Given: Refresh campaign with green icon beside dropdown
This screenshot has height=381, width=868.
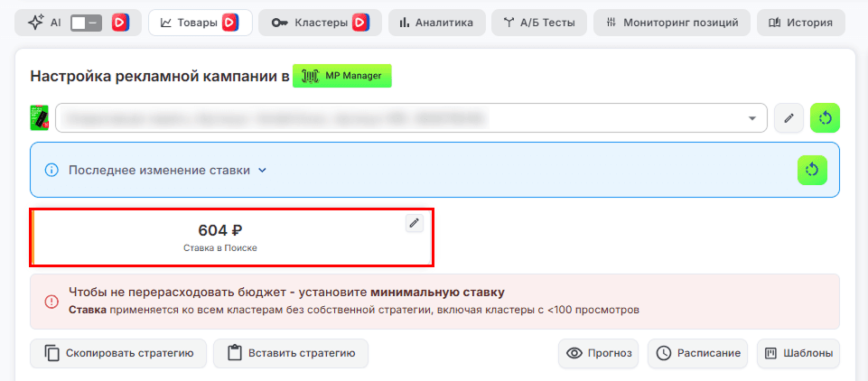Looking at the screenshot, I should 825,117.
